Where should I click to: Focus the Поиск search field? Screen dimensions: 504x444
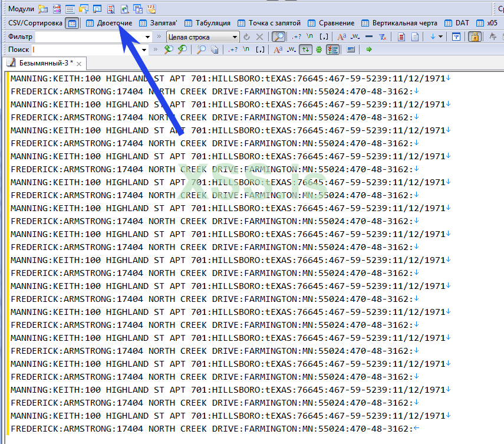(86, 50)
